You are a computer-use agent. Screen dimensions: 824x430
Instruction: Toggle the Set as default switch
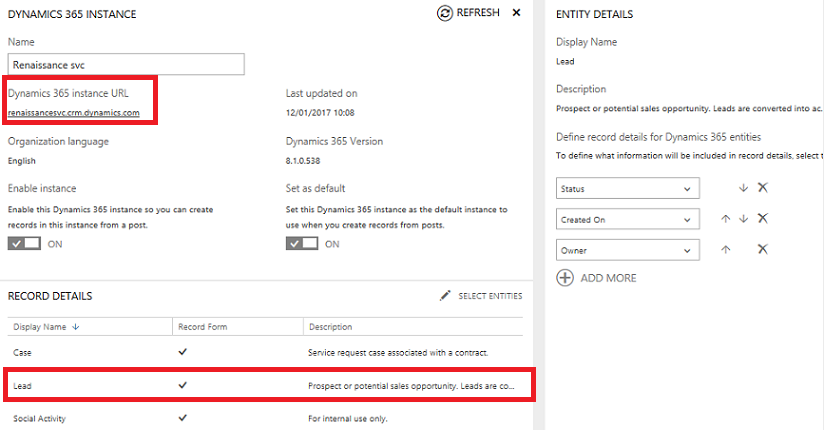click(x=302, y=243)
